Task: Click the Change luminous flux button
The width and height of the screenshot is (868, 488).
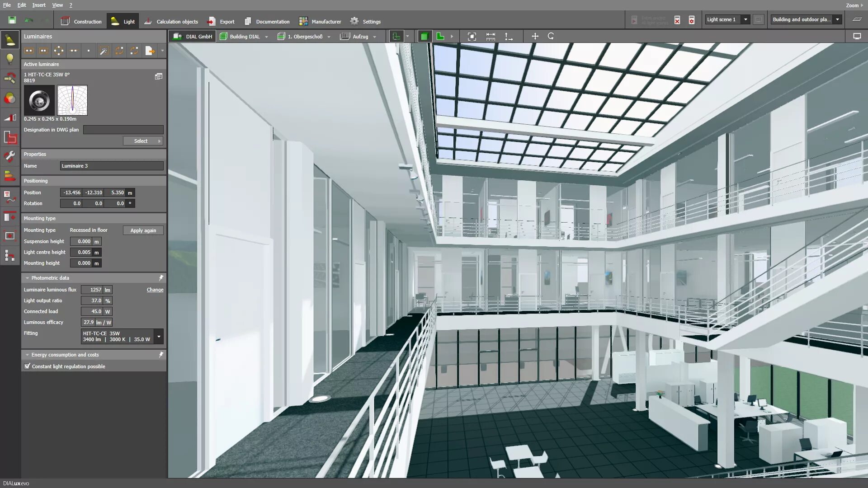Action: (155, 290)
